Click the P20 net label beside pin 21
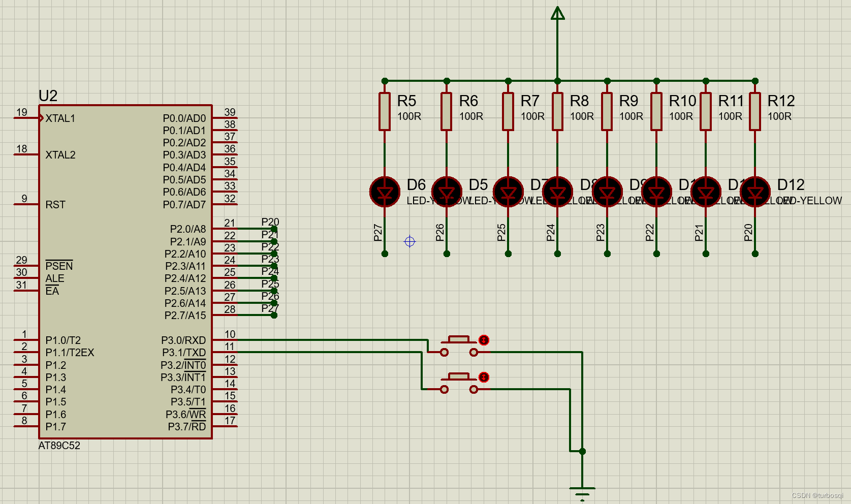 point(270,222)
